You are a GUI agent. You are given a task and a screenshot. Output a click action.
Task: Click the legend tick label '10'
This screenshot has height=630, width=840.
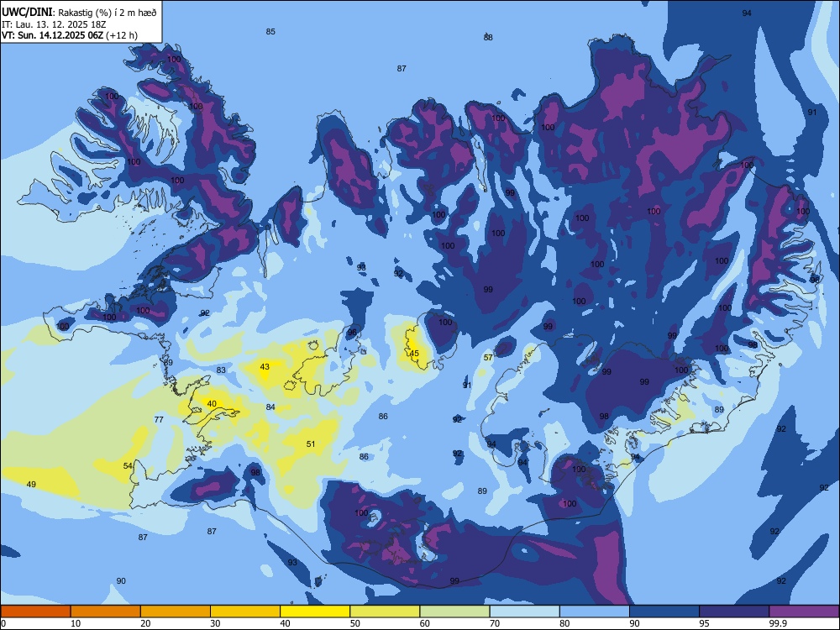coord(76,623)
